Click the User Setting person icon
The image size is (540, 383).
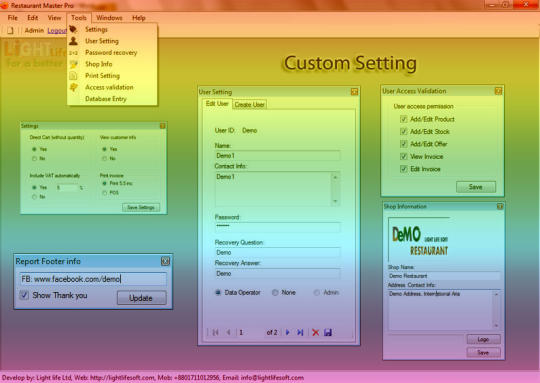click(73, 41)
